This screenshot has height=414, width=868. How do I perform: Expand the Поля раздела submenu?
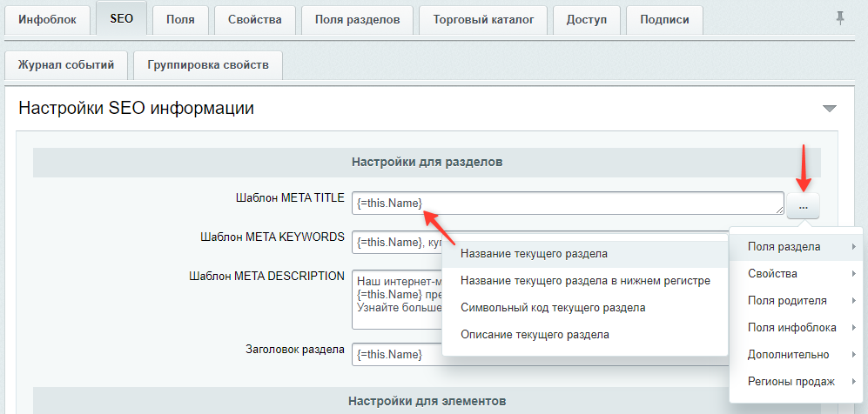796,246
